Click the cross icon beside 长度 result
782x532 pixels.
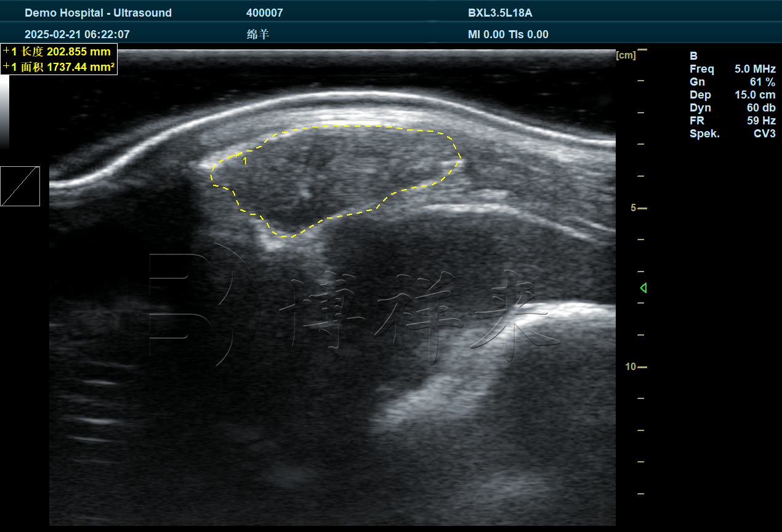6,51
